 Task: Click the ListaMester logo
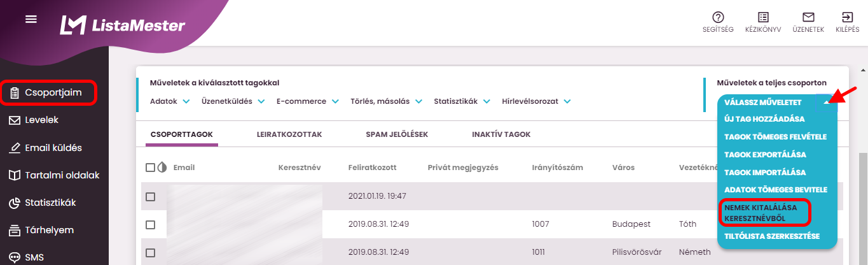(123, 25)
